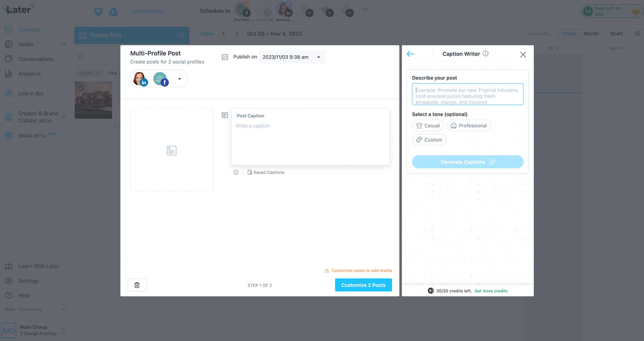This screenshot has height=341, width=644.
Task: Click the Get more credits link
Action: pos(491,291)
